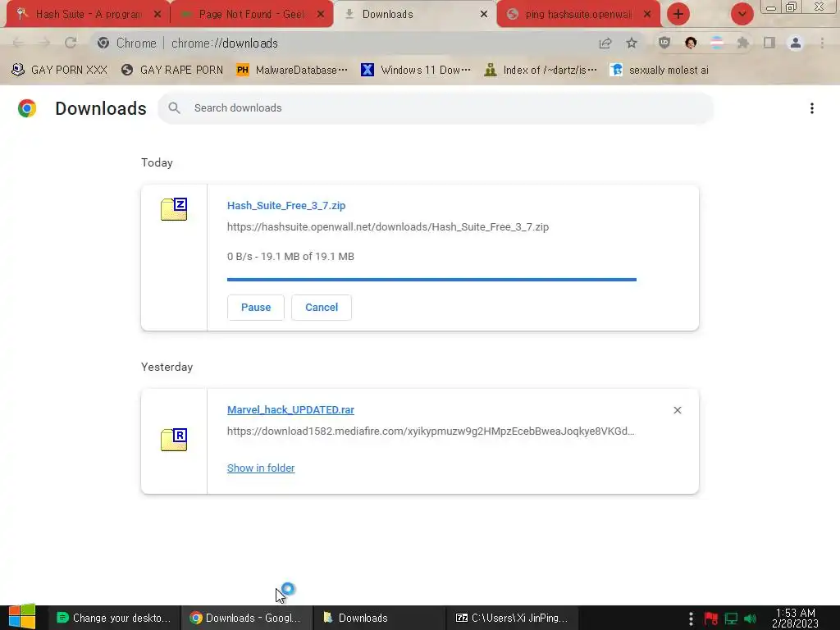Click the rar archive file icon
The height and width of the screenshot is (630, 840).
pyautogui.click(x=174, y=440)
